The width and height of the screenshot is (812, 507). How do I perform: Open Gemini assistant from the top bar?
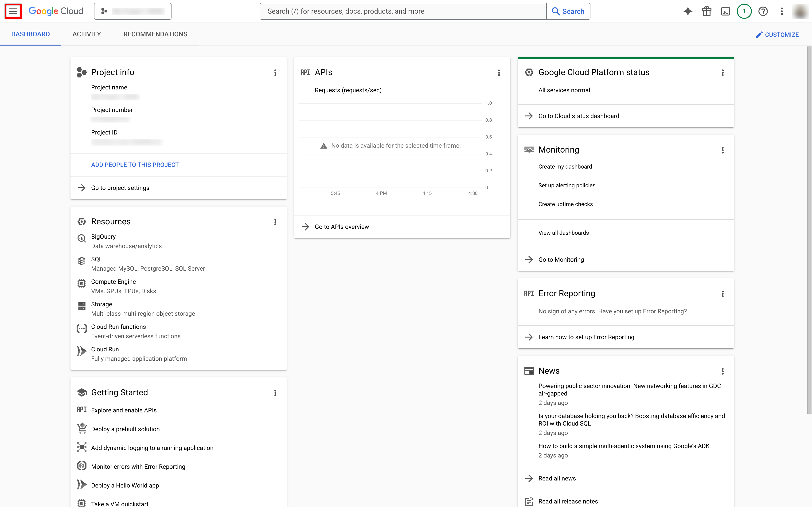pos(688,11)
